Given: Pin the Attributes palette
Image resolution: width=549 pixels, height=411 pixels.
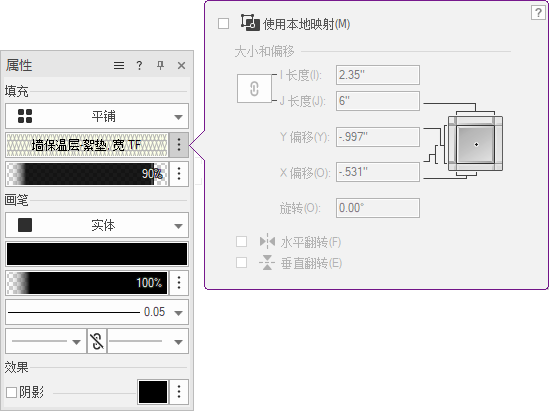Looking at the screenshot, I should 160,65.
